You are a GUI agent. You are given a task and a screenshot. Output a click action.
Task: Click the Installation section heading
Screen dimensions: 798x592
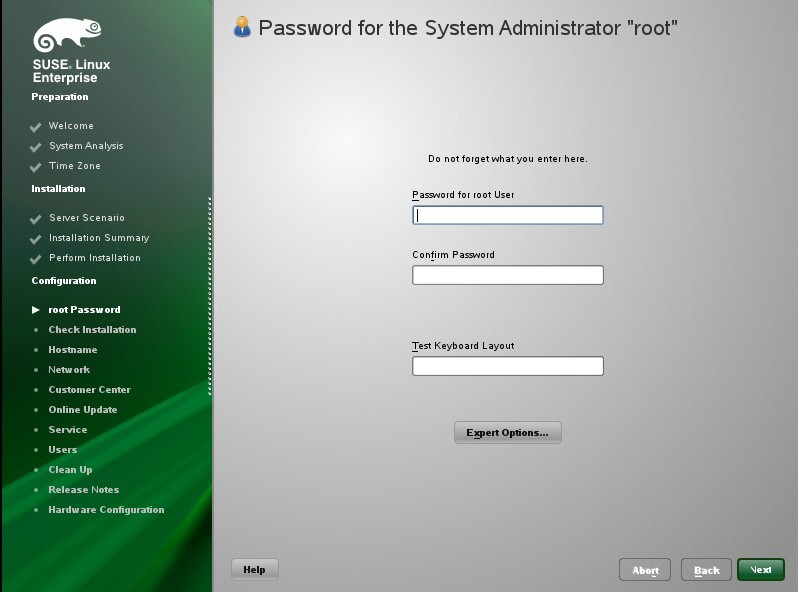[x=59, y=189]
